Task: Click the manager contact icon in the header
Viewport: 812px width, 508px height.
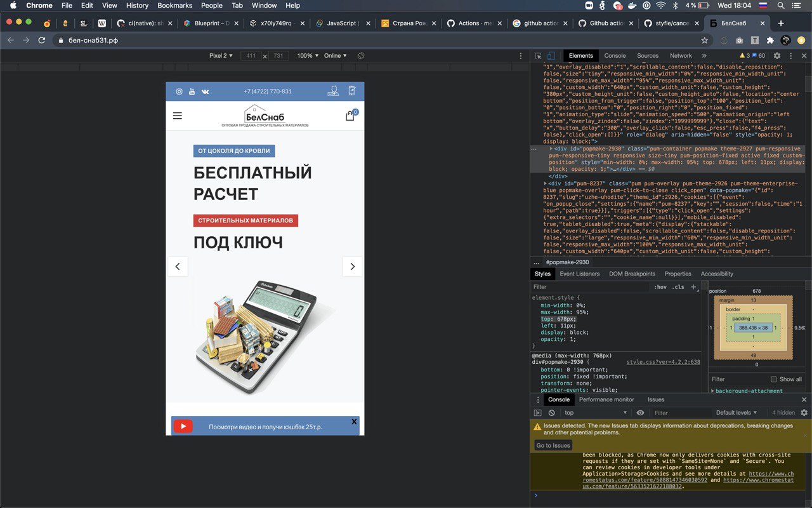Action: (x=333, y=91)
